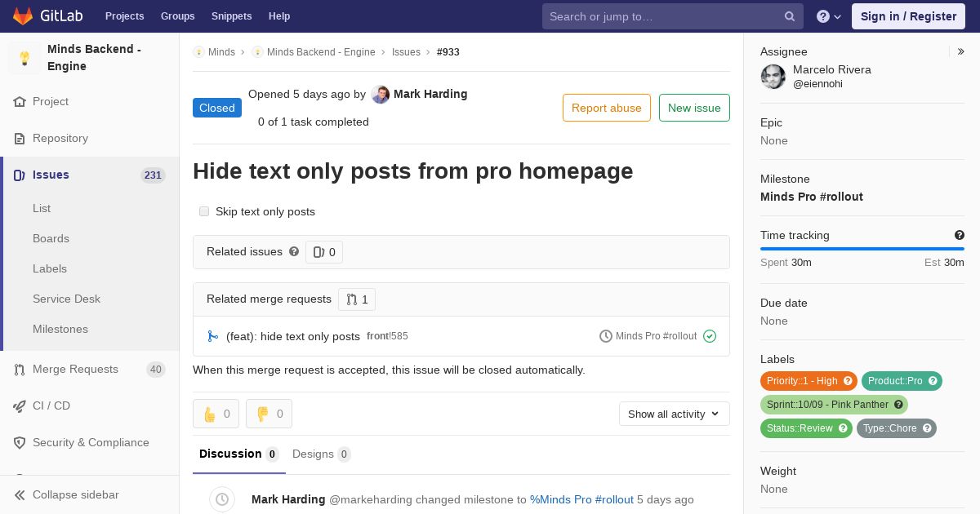Click the Minds breadcrumb link
This screenshot has width=980, height=514.
tap(221, 52)
